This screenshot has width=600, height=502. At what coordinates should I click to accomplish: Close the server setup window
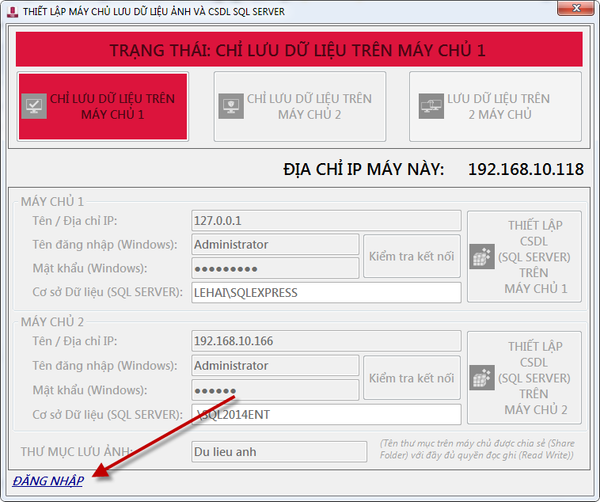(x=576, y=8)
